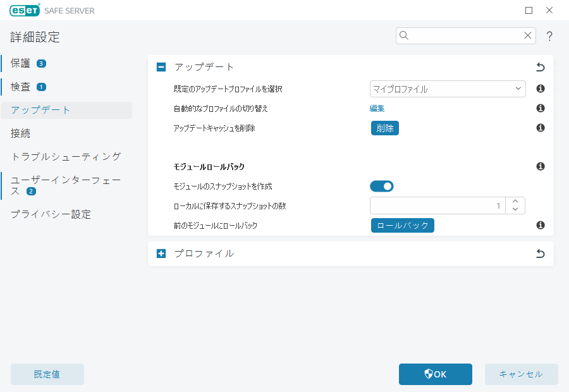569x392 pixels.
Task: Click the magnifier icon in the search box
Action: click(x=404, y=35)
